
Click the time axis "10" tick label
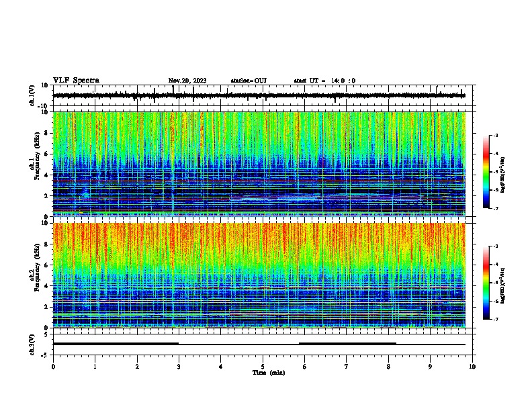472,367
